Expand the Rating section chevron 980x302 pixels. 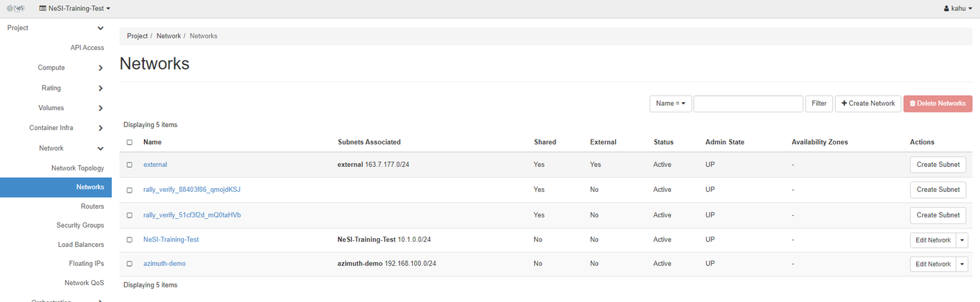(x=101, y=88)
